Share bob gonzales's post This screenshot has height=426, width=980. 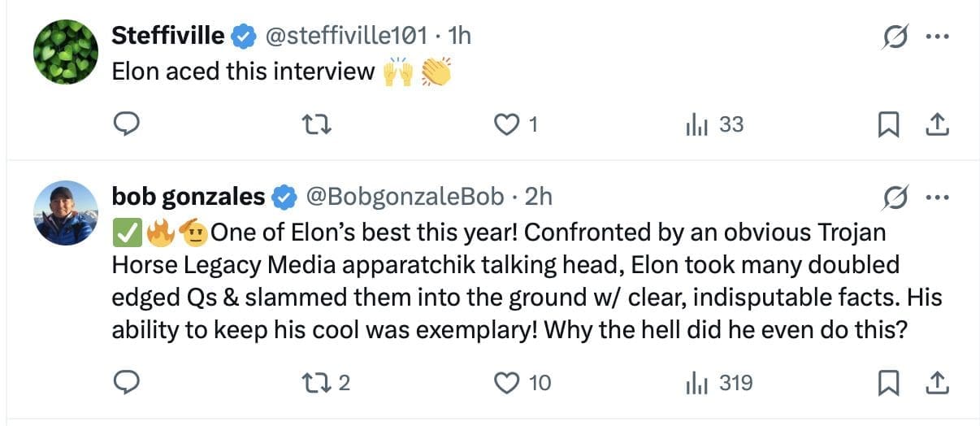[x=937, y=382]
